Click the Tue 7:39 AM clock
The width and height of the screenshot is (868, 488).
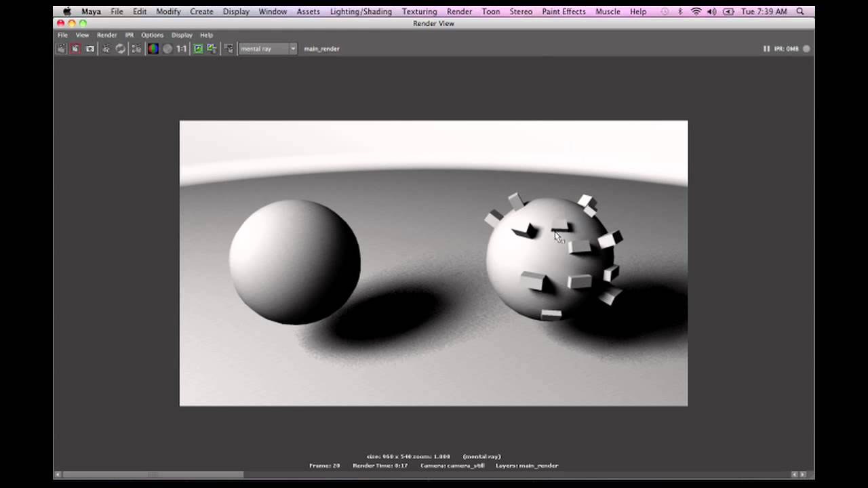click(764, 12)
